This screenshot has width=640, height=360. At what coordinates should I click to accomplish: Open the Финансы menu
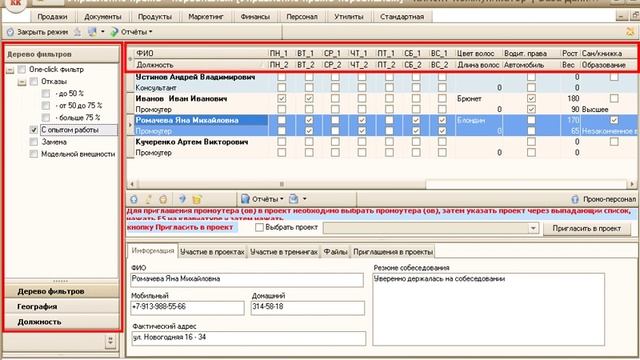[x=255, y=17]
